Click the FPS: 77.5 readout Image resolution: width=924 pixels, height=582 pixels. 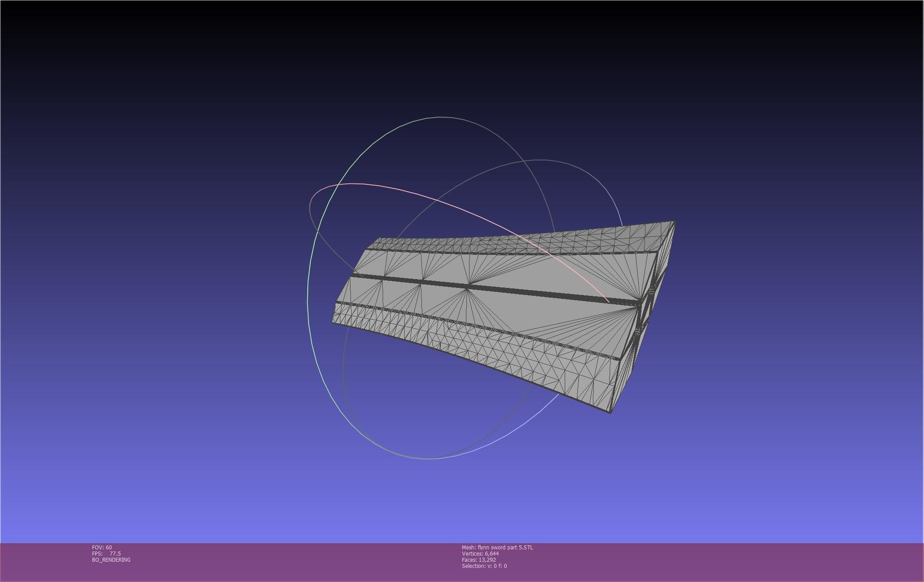tap(106, 553)
